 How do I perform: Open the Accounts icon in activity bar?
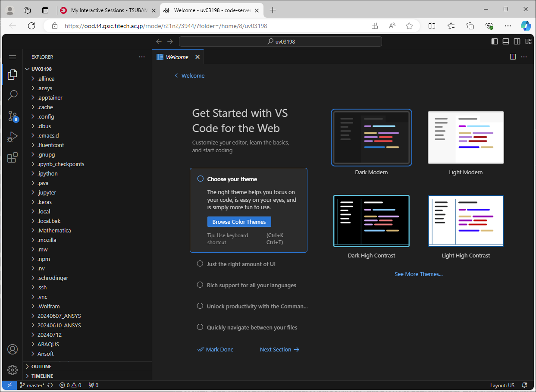point(13,349)
